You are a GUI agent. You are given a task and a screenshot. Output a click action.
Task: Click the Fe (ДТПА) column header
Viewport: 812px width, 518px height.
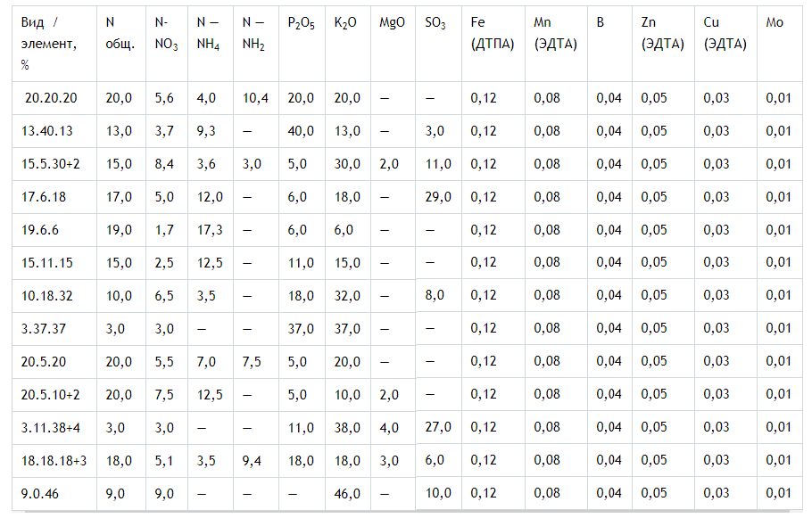click(x=493, y=33)
